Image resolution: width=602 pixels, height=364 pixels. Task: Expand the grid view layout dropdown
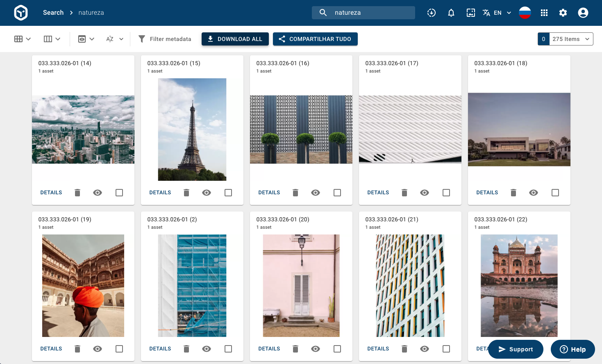(23, 39)
